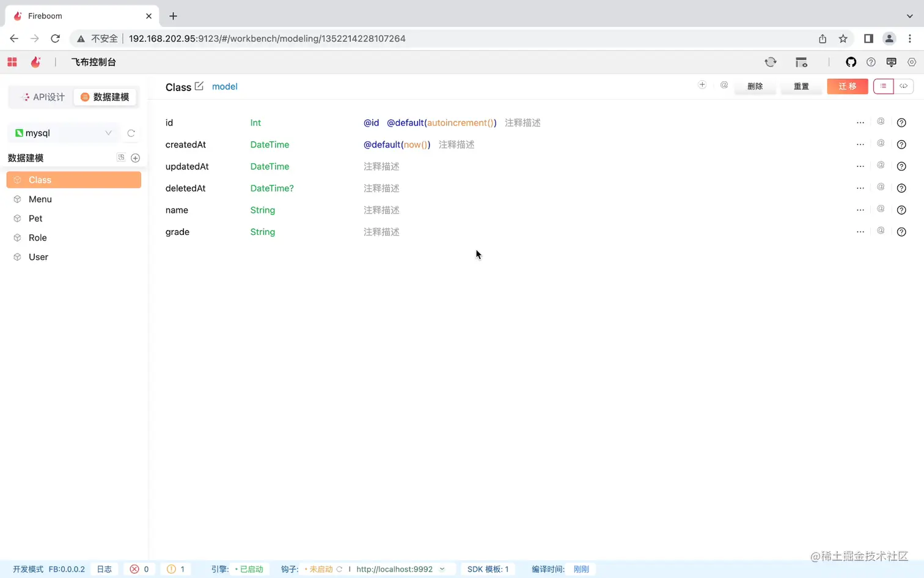The image size is (924, 578).
Task: Select the Pet model
Action: (x=74, y=218)
